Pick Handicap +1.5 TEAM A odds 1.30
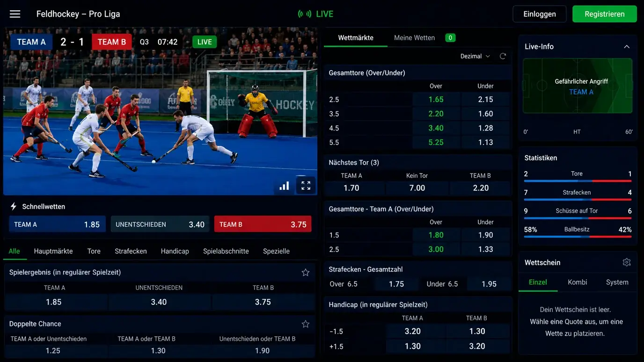 pos(416,347)
